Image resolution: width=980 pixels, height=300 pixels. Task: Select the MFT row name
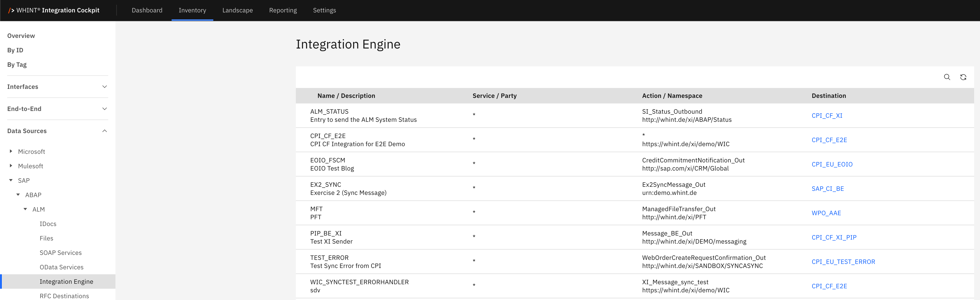click(x=316, y=209)
